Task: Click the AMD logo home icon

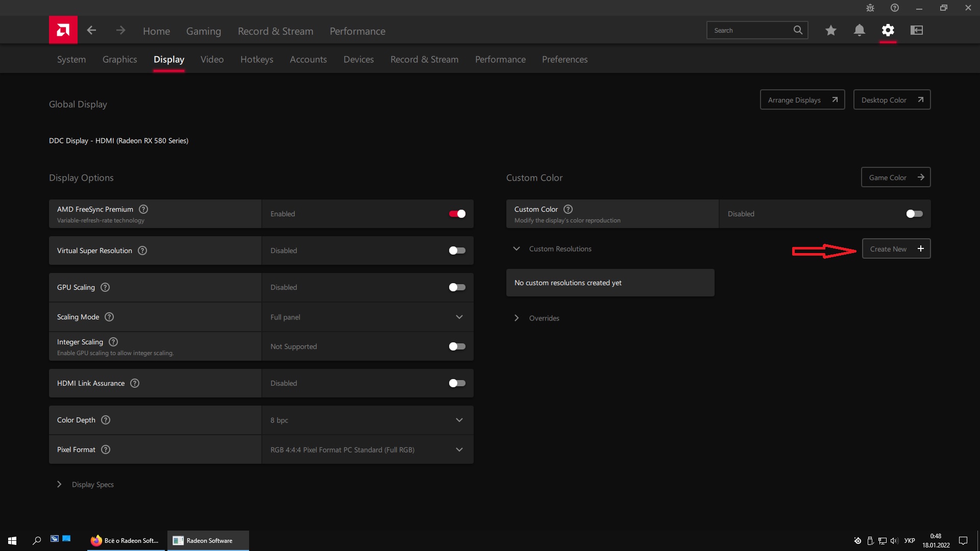Action: (x=63, y=30)
